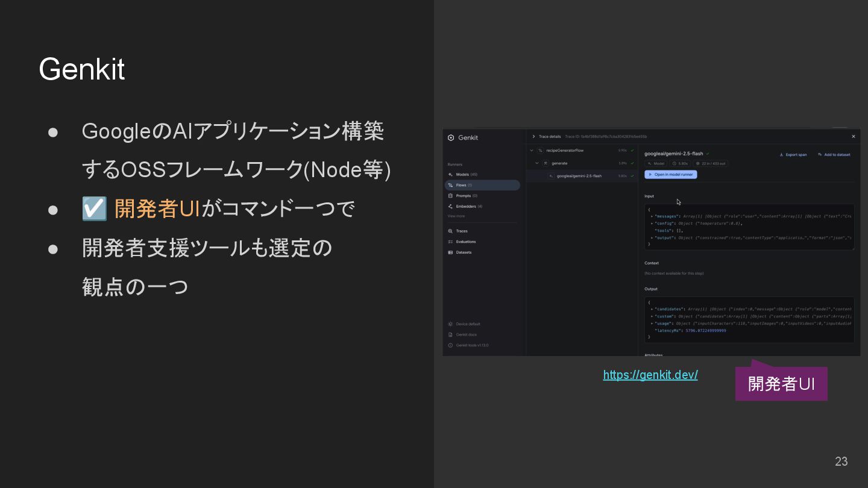Expand "config" in Input JSON

click(x=652, y=224)
